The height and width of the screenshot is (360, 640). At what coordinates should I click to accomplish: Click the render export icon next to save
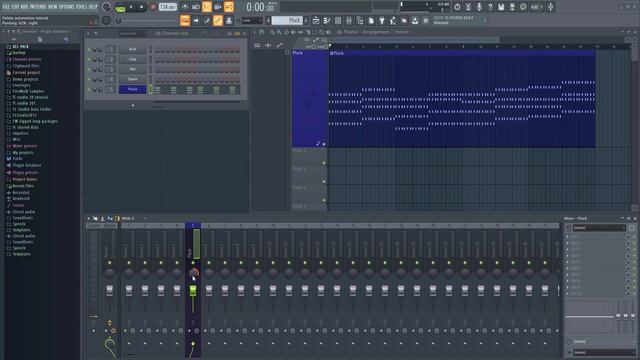click(512, 7)
